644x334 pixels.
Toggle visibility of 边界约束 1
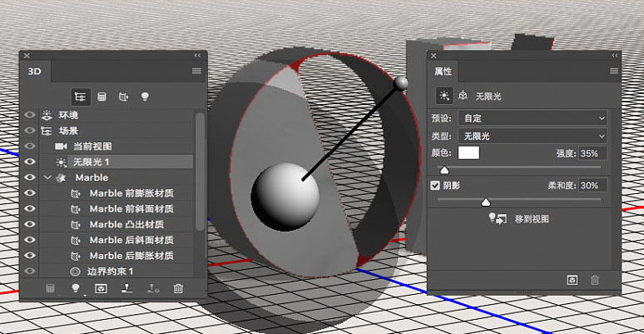30,272
